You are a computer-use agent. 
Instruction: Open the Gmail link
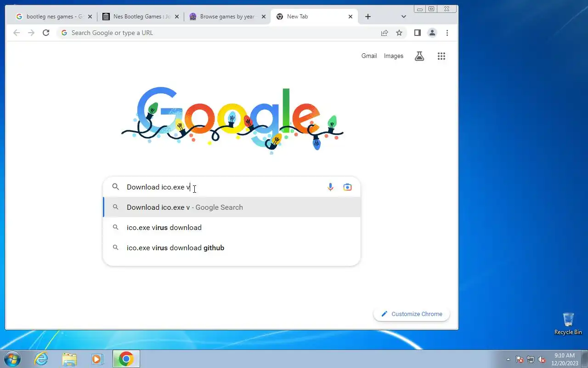369,56
